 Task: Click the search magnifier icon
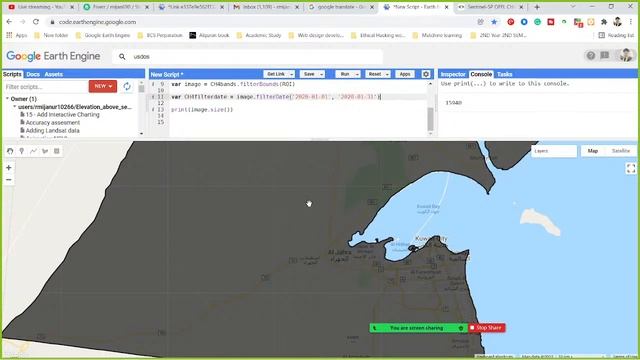(122, 57)
